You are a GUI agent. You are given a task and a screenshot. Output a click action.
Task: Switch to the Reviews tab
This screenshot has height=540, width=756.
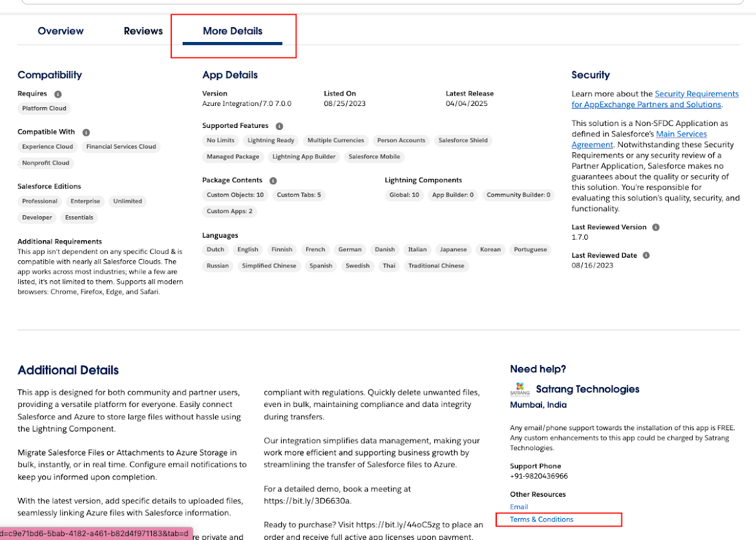pyautogui.click(x=143, y=31)
